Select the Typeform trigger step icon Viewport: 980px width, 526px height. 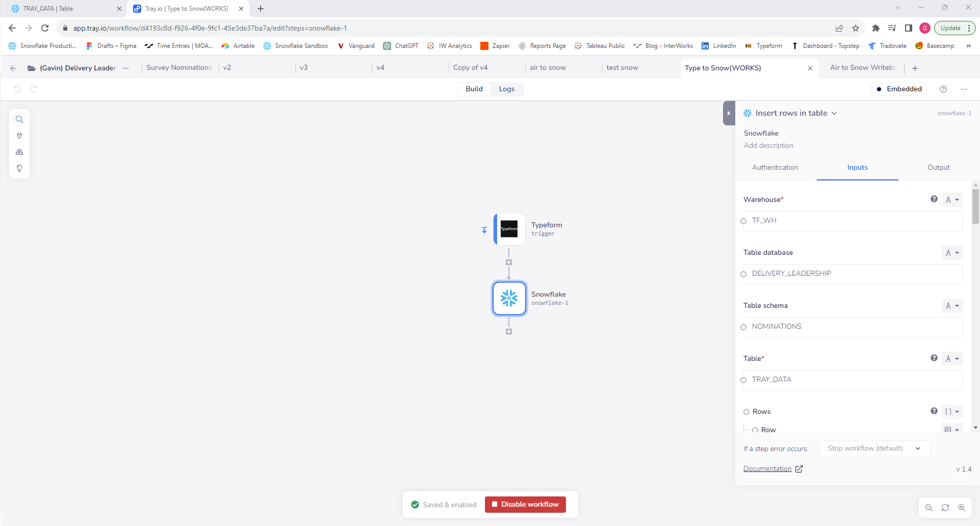click(x=509, y=229)
